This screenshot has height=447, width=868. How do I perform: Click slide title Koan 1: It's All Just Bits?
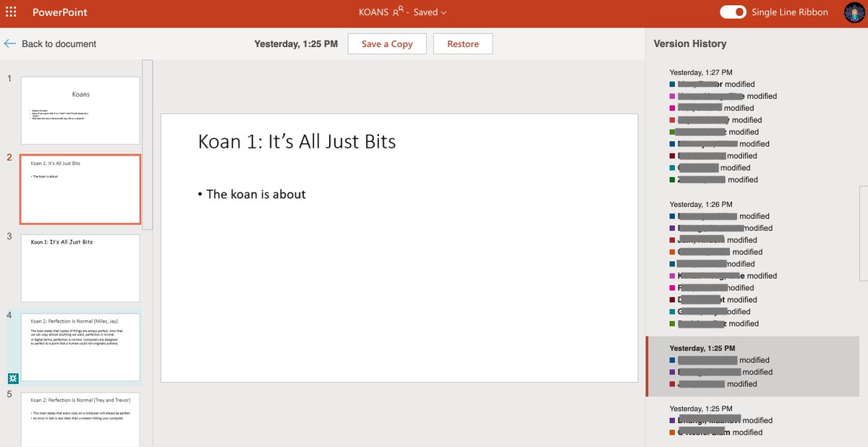click(x=297, y=140)
